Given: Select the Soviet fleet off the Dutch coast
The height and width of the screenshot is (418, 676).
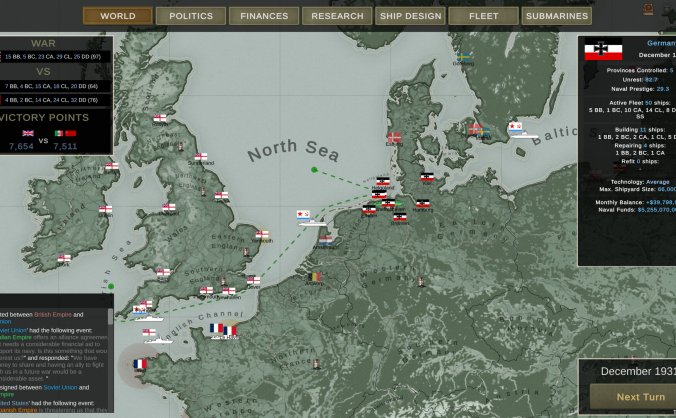Looking at the screenshot, I should [x=304, y=214].
